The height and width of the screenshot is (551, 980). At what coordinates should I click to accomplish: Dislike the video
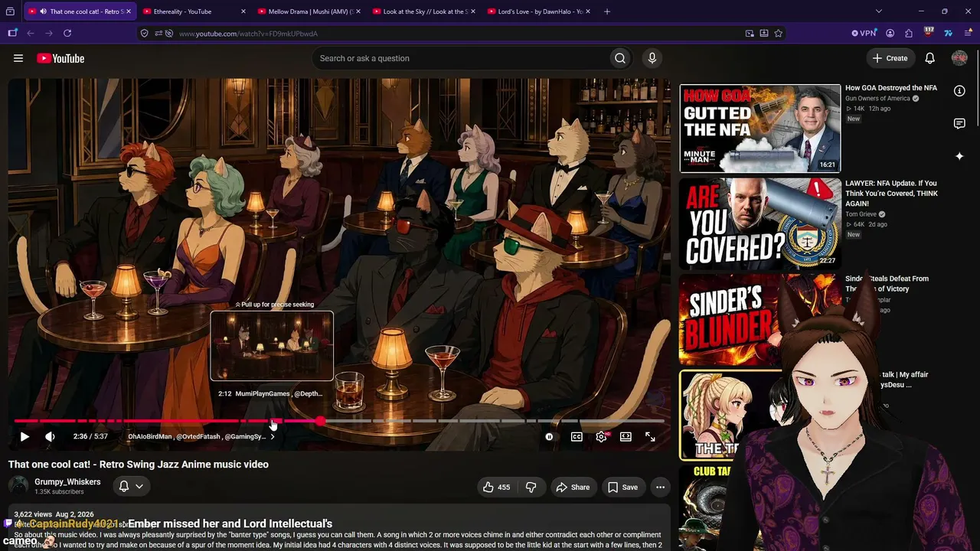coord(531,487)
